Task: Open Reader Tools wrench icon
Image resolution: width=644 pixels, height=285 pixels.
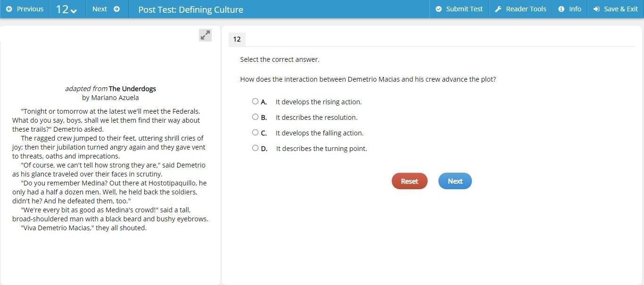Action: pyautogui.click(x=498, y=9)
